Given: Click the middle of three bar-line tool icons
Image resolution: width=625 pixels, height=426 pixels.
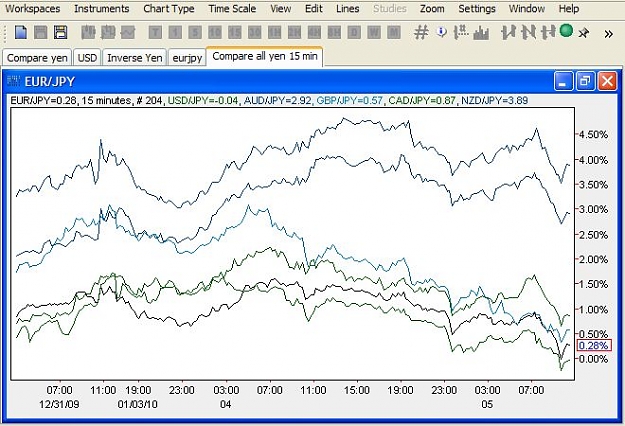Looking at the screenshot, I should coord(529,32).
